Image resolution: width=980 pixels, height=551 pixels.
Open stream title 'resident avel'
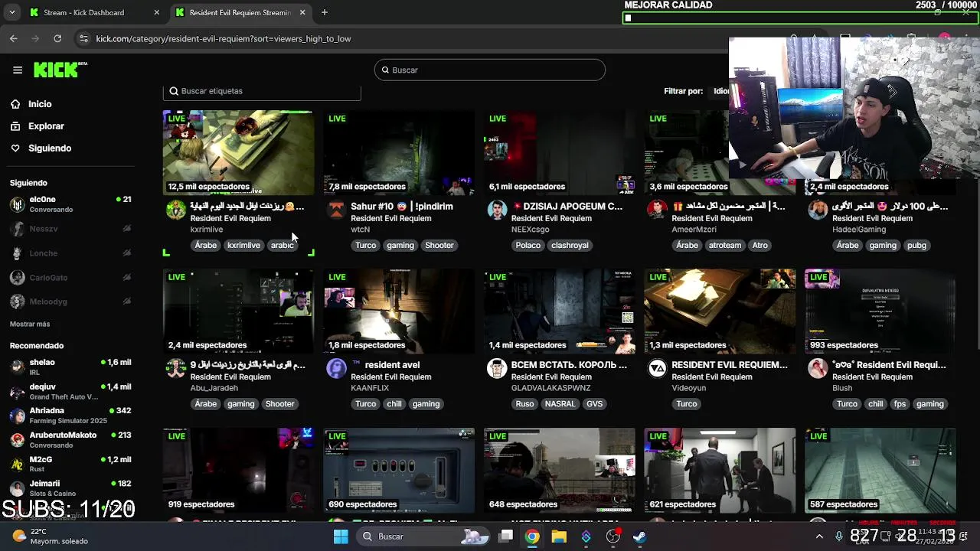click(x=385, y=365)
